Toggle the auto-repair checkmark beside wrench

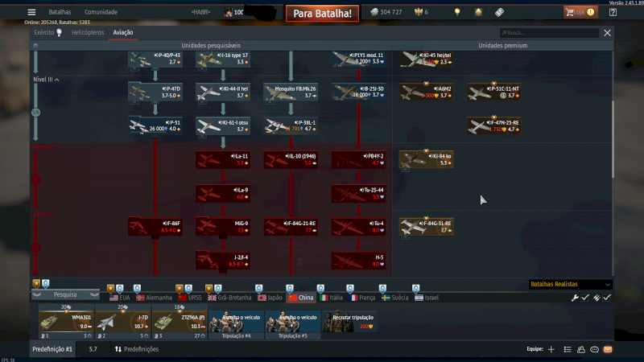[585, 298]
